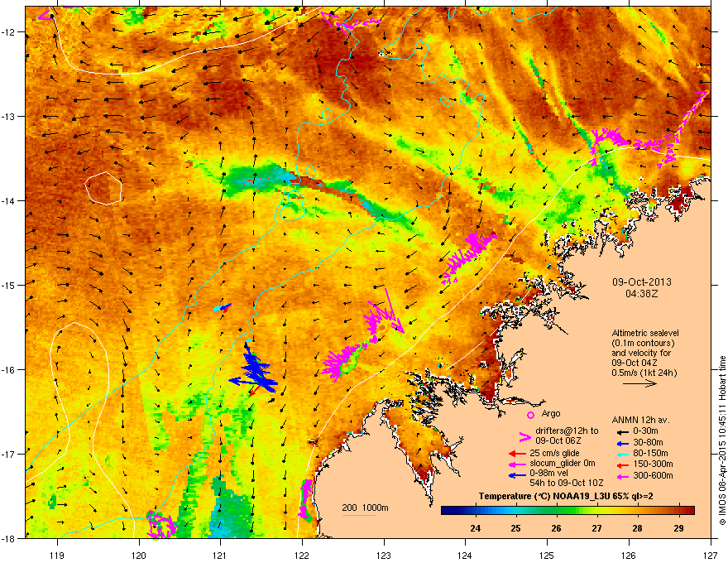Screen dimensions: 728x563
Task: Click the red 150-300m ANMN legend arrow
Action: 623,464
